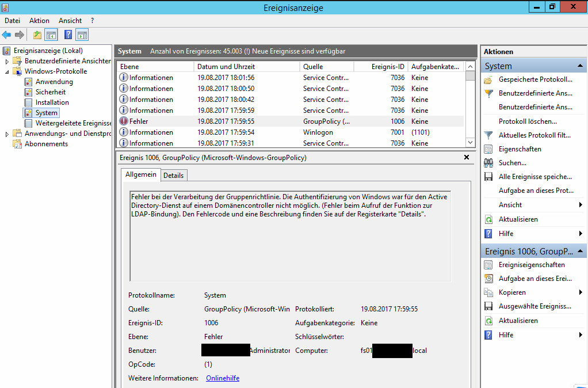Click the Ereignisanzeige title bar app icon
The image size is (588, 388).
coord(5,7)
